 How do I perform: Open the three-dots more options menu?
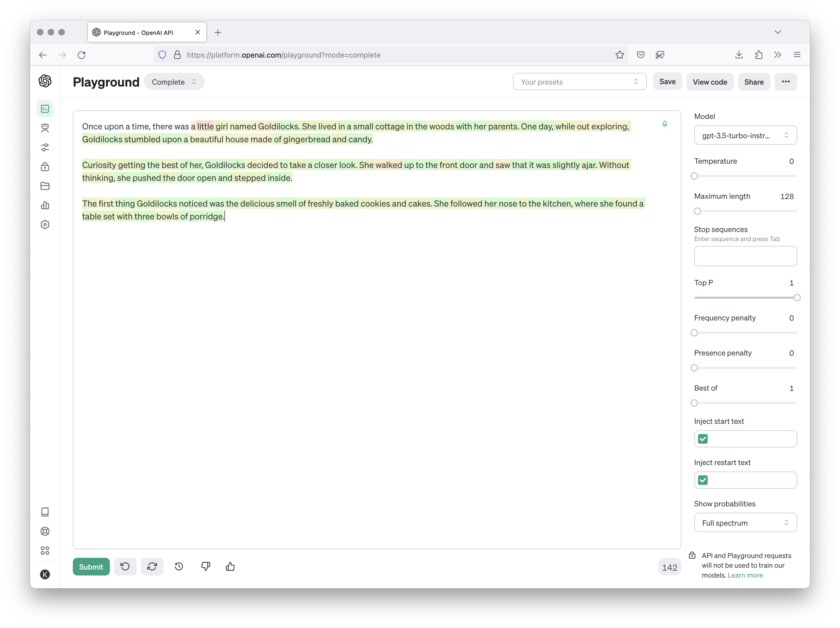[x=785, y=82]
